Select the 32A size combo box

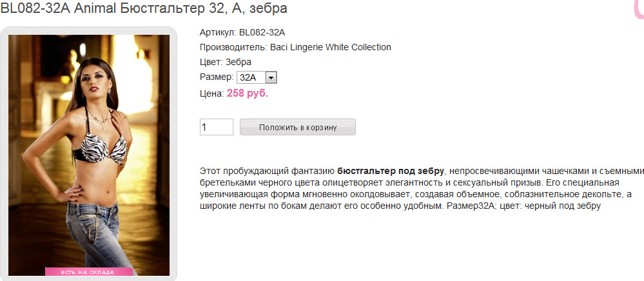(x=257, y=77)
